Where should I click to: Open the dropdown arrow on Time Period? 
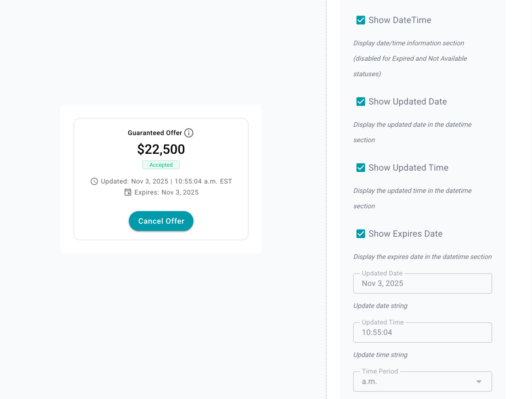tap(479, 381)
